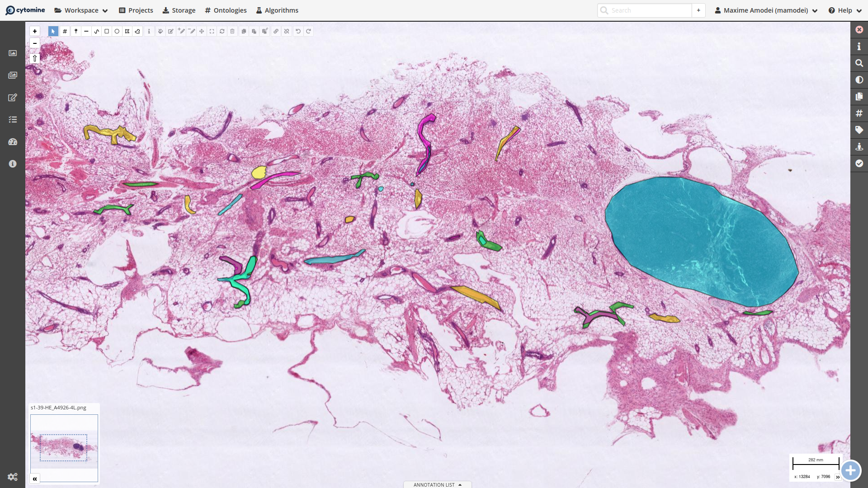Focus the Search input field
Viewport: 868px width, 488px height.
pos(645,10)
